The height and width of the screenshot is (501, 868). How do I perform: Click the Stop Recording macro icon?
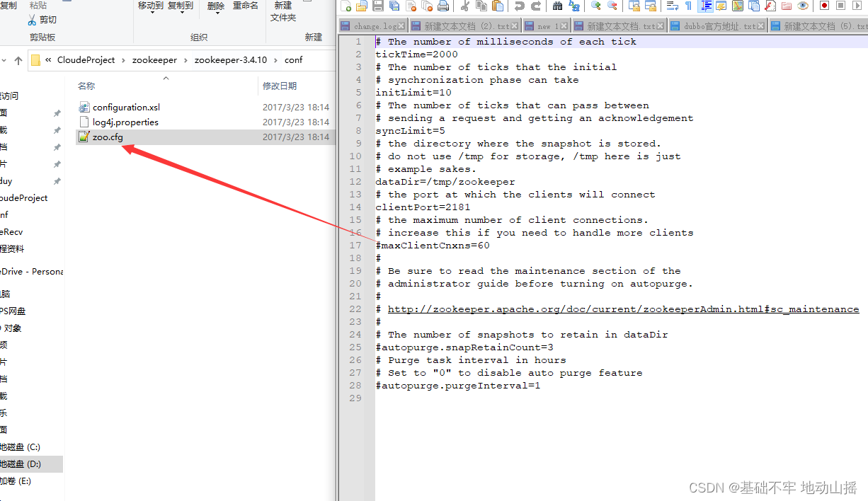tap(840, 6)
